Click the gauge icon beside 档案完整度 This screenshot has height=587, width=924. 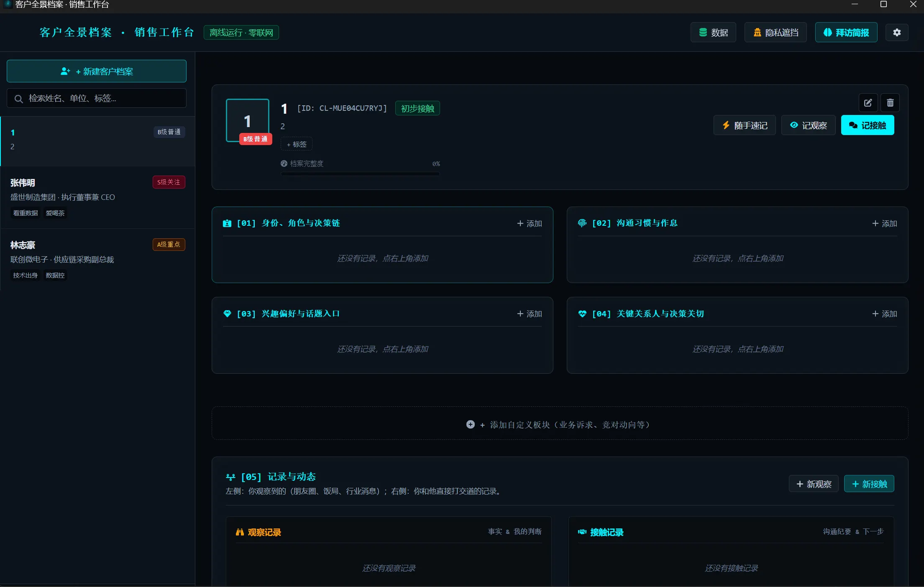point(284,163)
